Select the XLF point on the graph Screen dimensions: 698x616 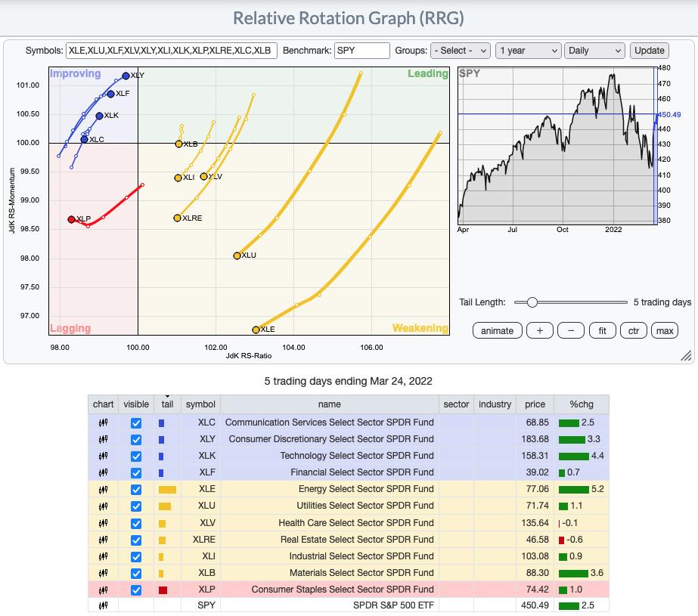pyautogui.click(x=111, y=94)
